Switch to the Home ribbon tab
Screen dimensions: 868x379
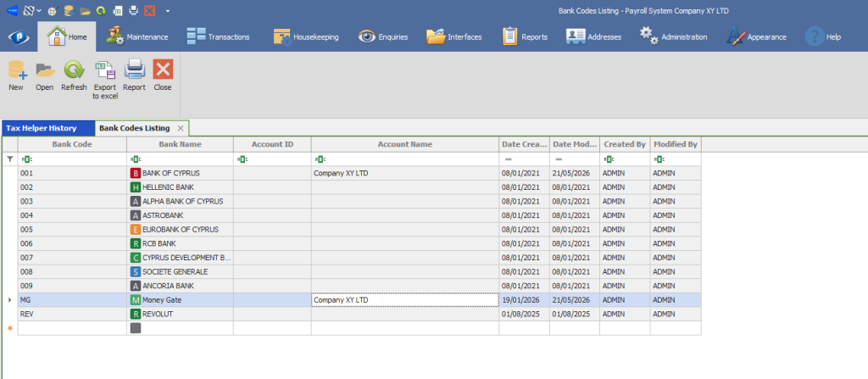(66, 36)
